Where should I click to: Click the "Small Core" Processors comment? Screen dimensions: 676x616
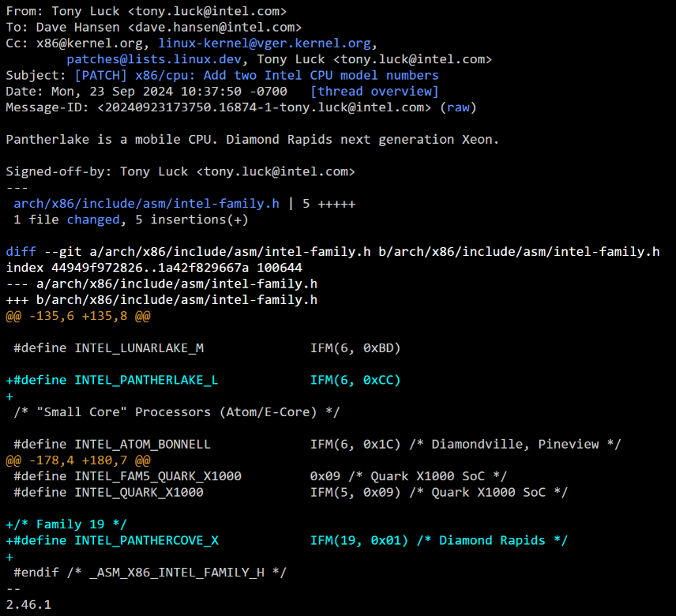177,412
